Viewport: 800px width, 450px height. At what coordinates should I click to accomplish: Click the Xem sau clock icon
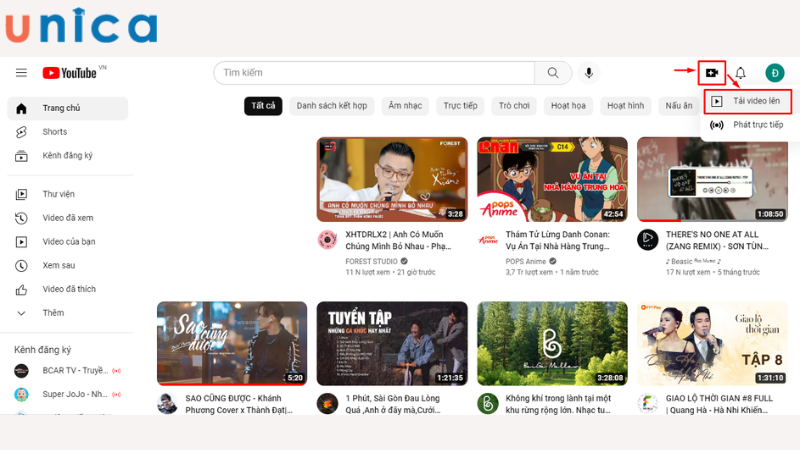click(21, 266)
